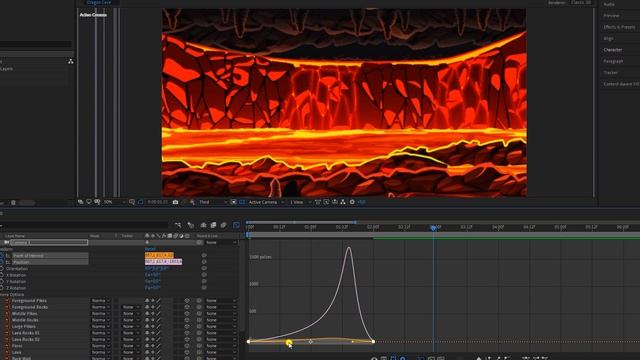Click the Orientation value
640x360 pixels.
coord(156,269)
